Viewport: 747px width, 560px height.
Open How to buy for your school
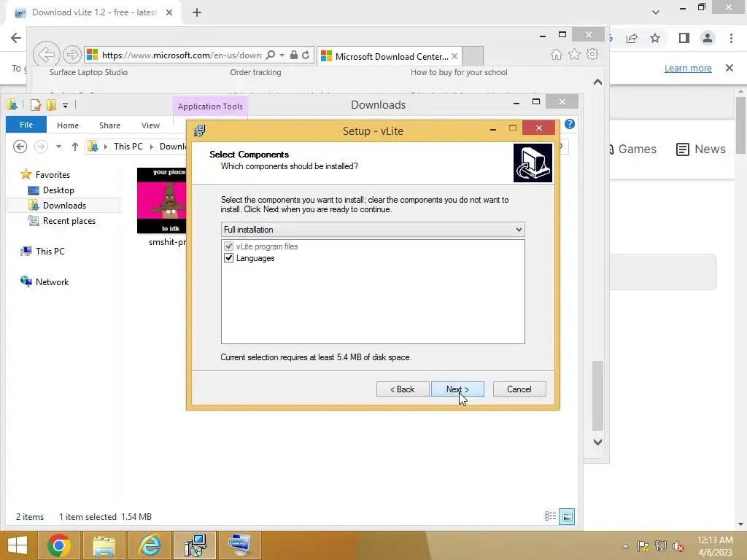point(459,72)
